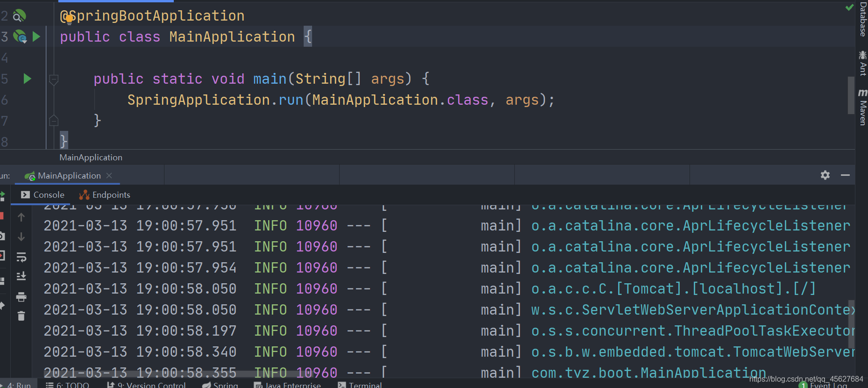868x388 pixels.
Task: Rerun the application
Action: tap(2, 196)
